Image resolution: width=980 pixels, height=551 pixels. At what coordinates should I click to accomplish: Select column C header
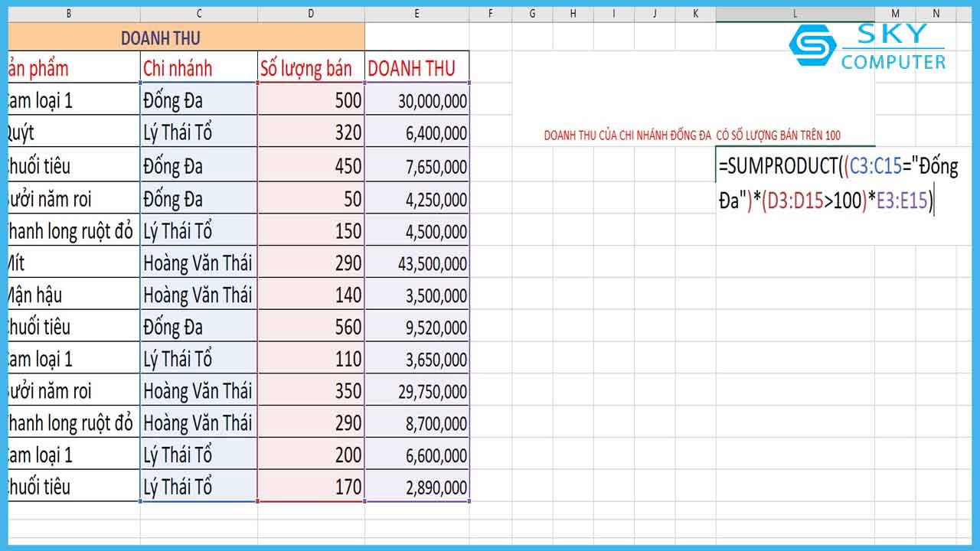click(199, 14)
